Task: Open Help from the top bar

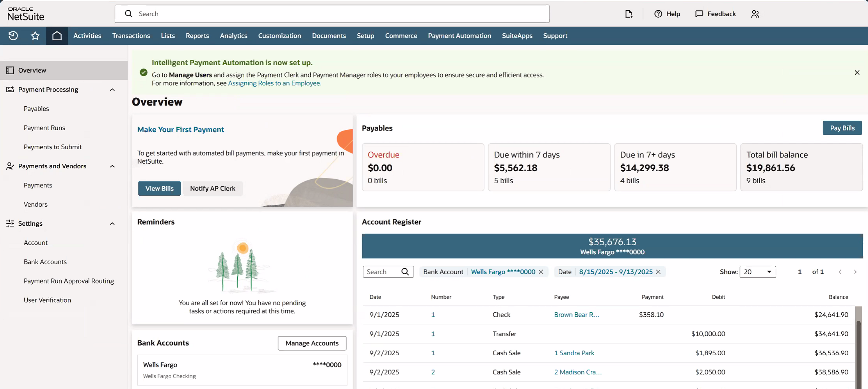Action: 667,14
